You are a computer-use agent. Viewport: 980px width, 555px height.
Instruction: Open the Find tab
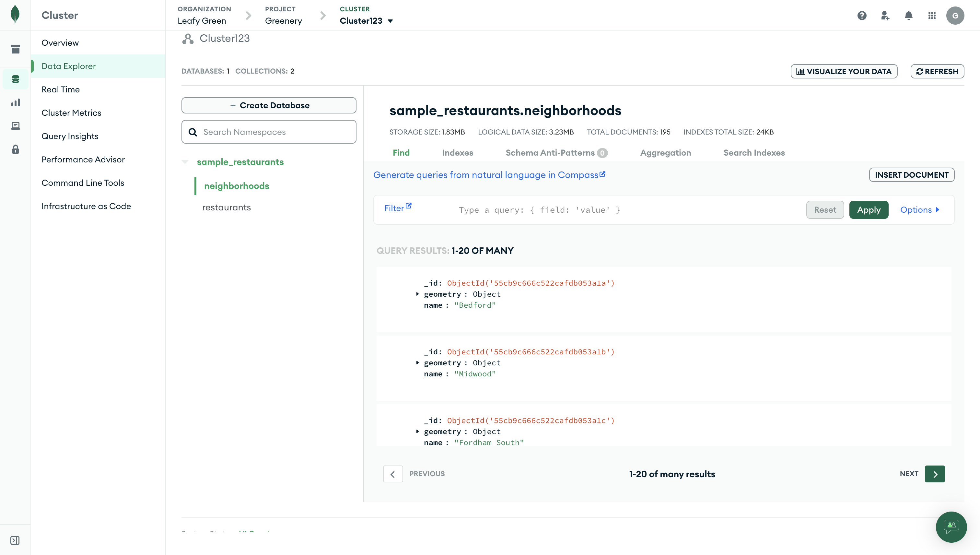(x=401, y=152)
